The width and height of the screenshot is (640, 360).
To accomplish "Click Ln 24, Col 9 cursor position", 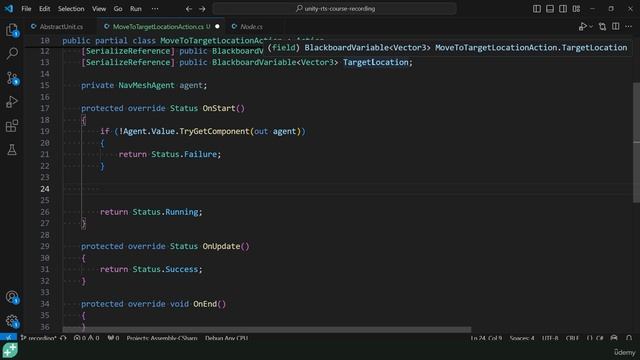I will point(486,338).
